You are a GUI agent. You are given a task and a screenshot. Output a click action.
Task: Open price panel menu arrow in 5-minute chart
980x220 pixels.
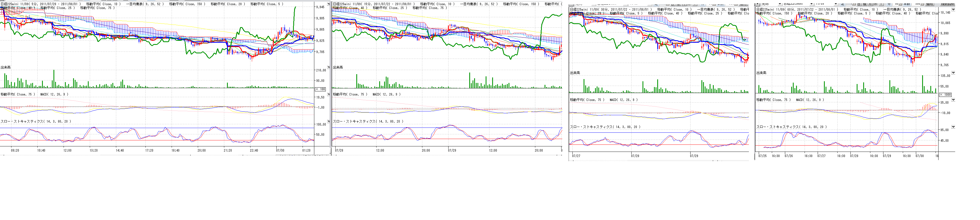[x=329, y=4]
